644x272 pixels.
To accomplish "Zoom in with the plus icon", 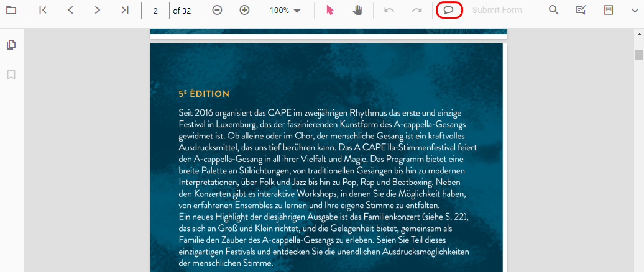I will click(x=245, y=11).
